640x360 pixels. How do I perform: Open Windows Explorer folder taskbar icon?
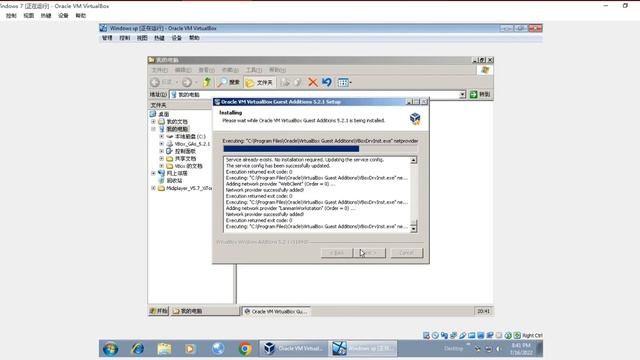point(164,349)
